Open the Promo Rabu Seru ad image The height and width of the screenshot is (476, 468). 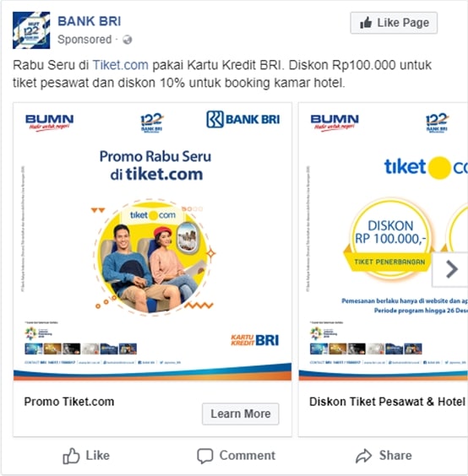click(x=152, y=242)
